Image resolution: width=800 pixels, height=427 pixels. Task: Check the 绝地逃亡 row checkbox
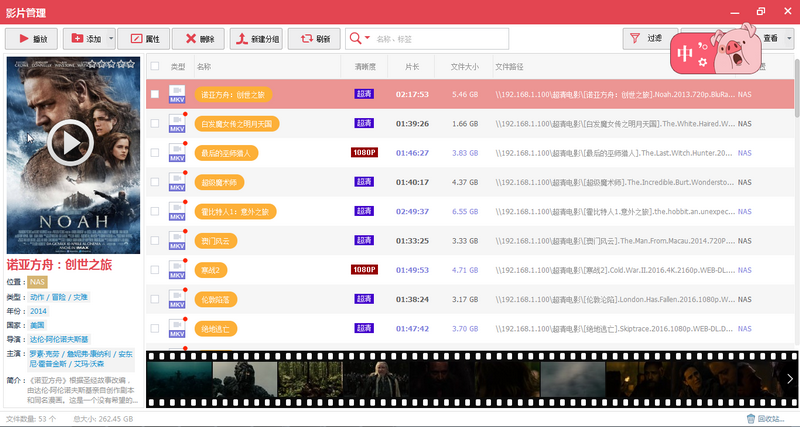pyautogui.click(x=155, y=329)
